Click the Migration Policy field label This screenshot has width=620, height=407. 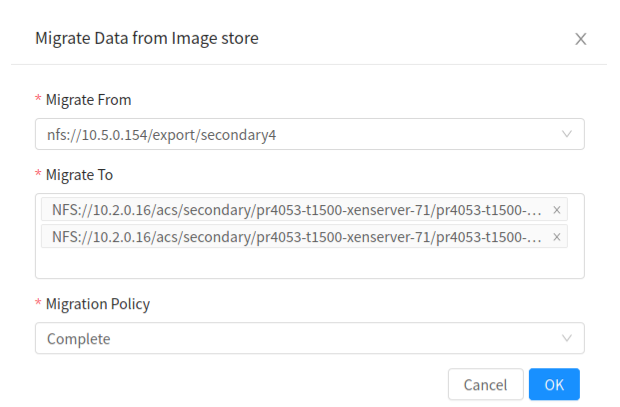[x=98, y=304]
